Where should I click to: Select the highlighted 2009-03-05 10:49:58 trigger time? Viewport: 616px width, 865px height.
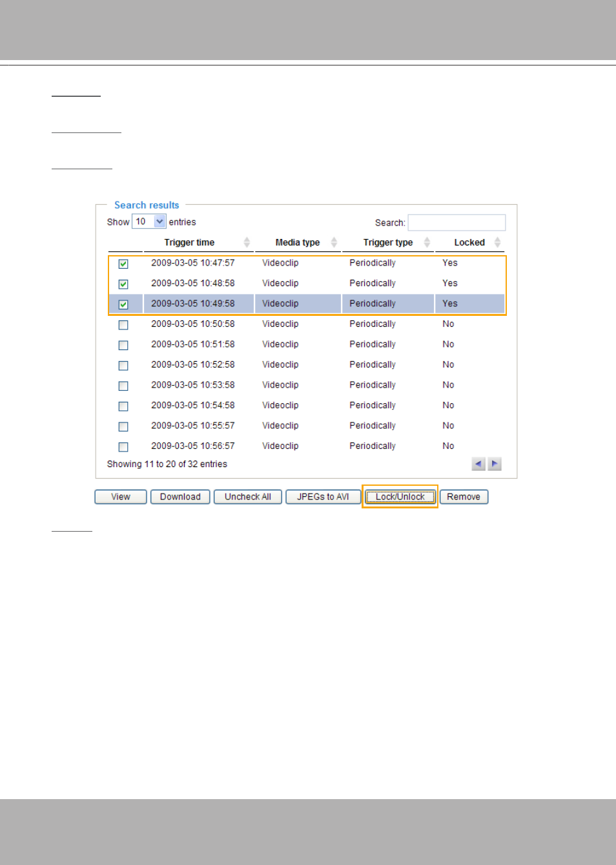point(193,304)
